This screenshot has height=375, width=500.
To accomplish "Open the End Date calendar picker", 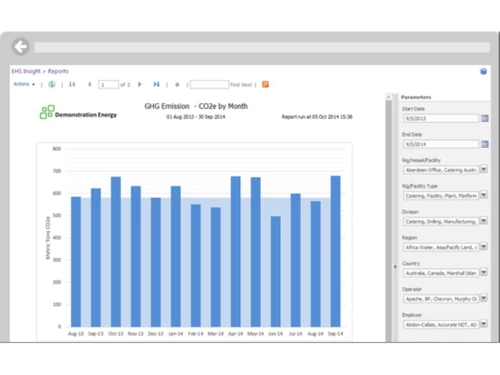I will pyautogui.click(x=485, y=144).
